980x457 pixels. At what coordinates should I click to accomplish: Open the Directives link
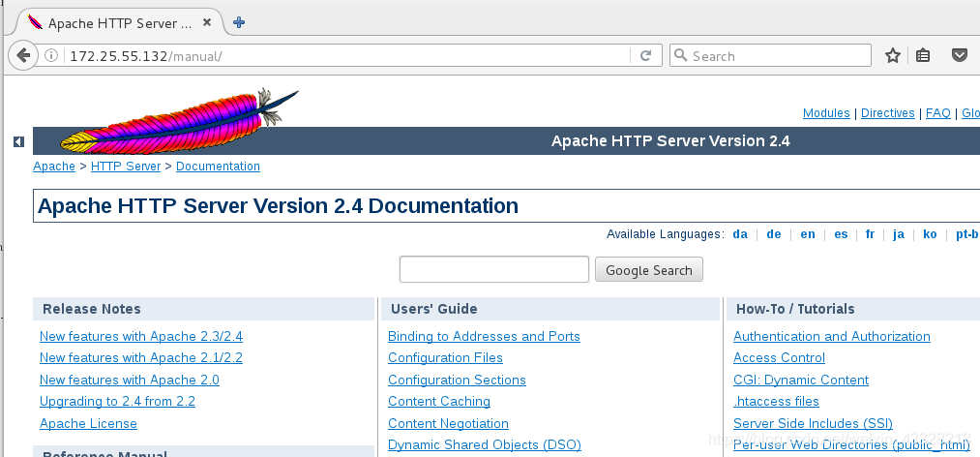point(887,113)
